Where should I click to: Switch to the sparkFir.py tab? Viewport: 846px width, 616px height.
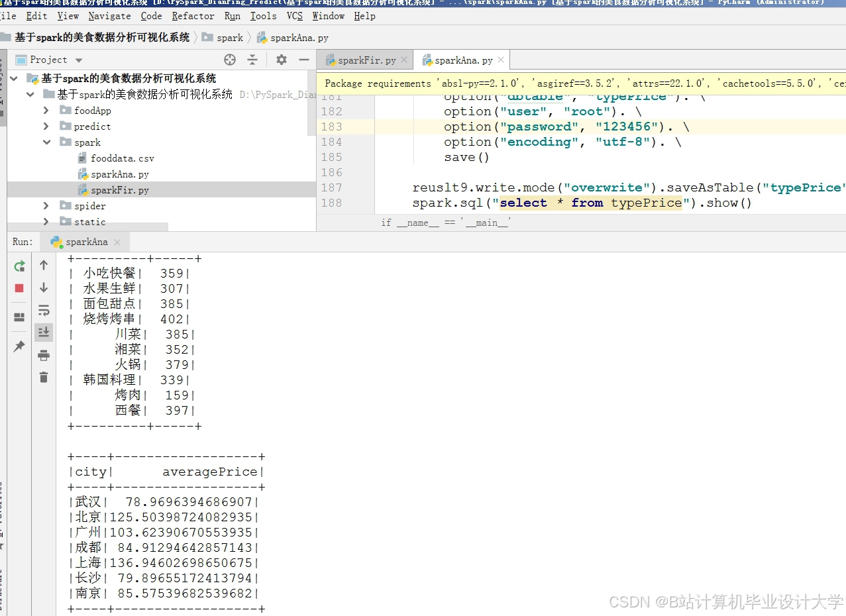365,59
